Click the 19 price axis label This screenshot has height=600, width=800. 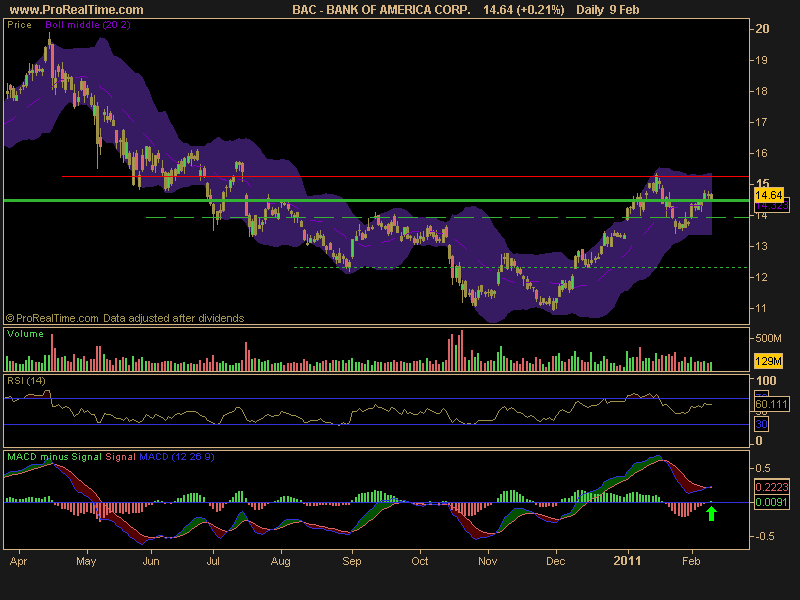(x=761, y=60)
